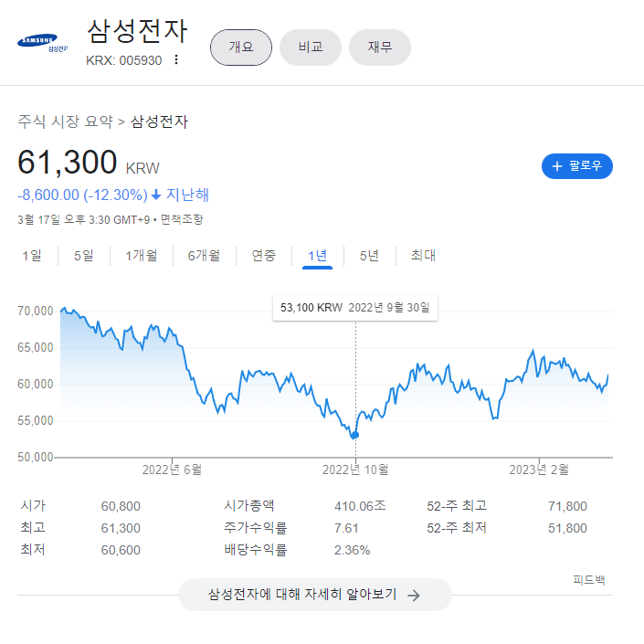Open 삼성전자에 대해 자세히 알아보기 button

[x=314, y=595]
